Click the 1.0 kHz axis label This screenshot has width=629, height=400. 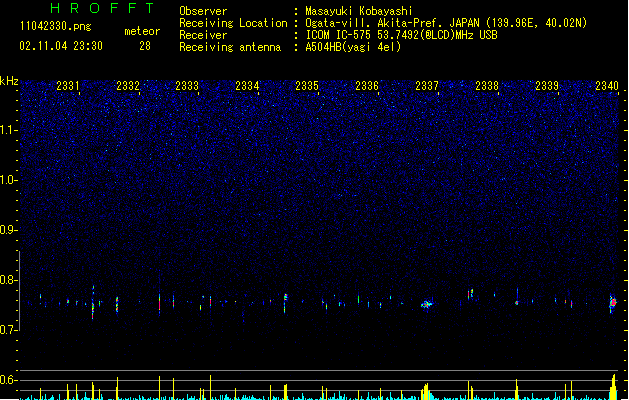(9, 180)
